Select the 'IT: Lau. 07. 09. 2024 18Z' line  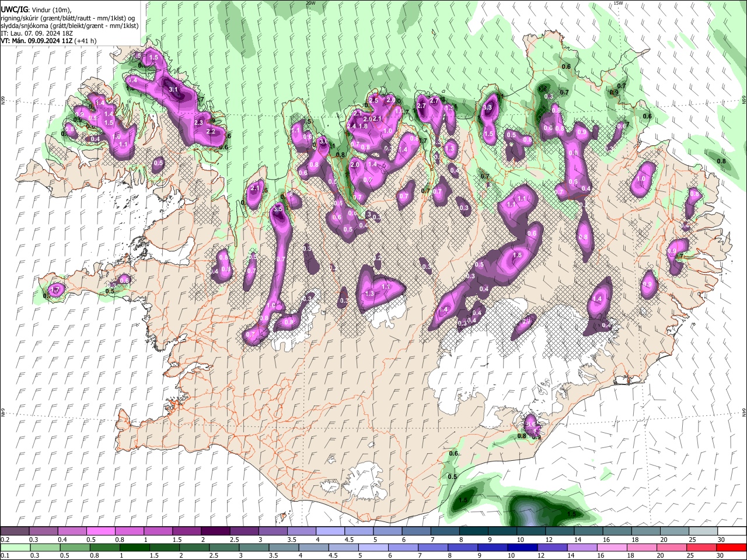(37, 33)
